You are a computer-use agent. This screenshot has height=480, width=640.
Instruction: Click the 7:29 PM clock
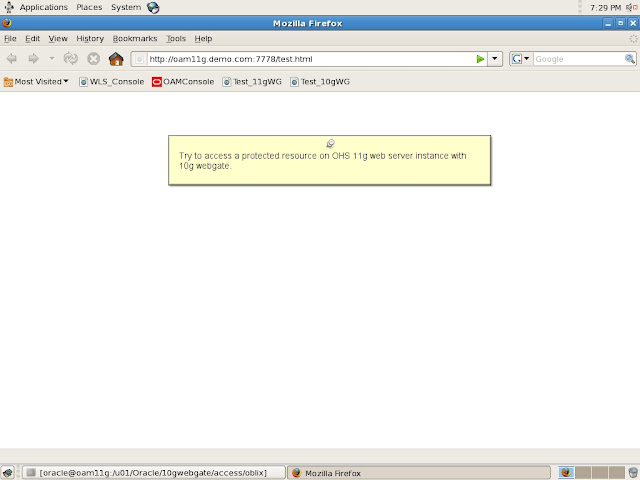(x=605, y=8)
